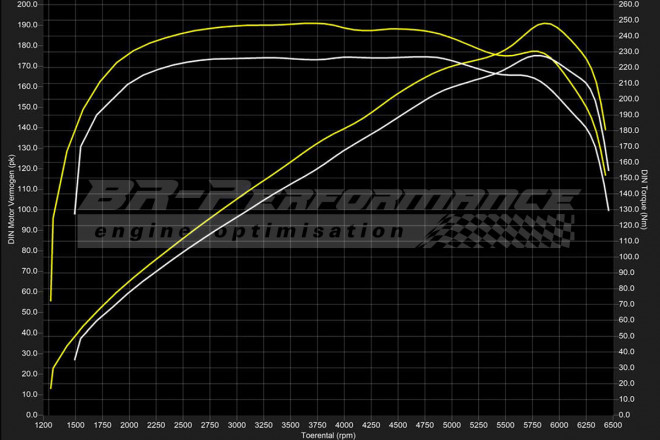Click the 4000 rpm tick label
The height and width of the screenshot is (440, 660).
pyautogui.click(x=344, y=425)
